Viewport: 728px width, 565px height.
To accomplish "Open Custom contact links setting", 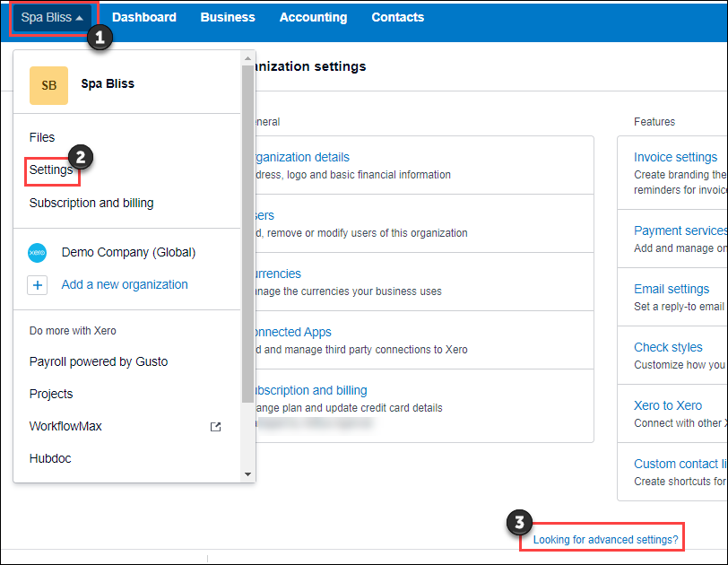I will click(680, 464).
